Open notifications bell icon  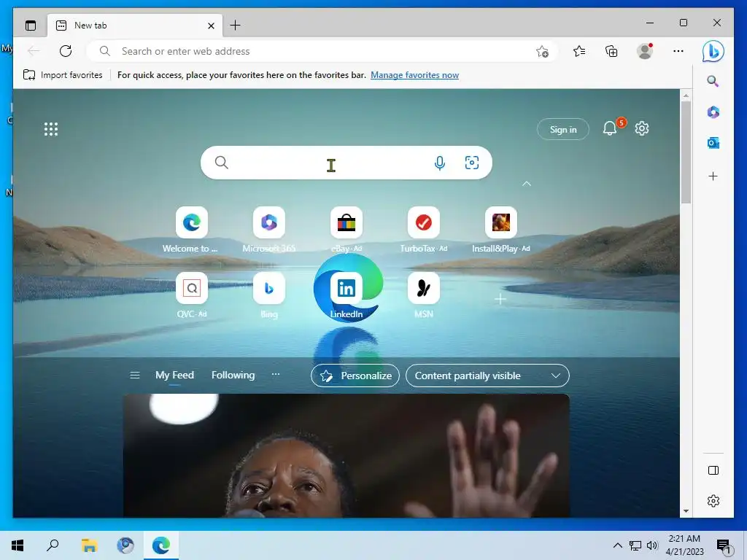pos(610,128)
